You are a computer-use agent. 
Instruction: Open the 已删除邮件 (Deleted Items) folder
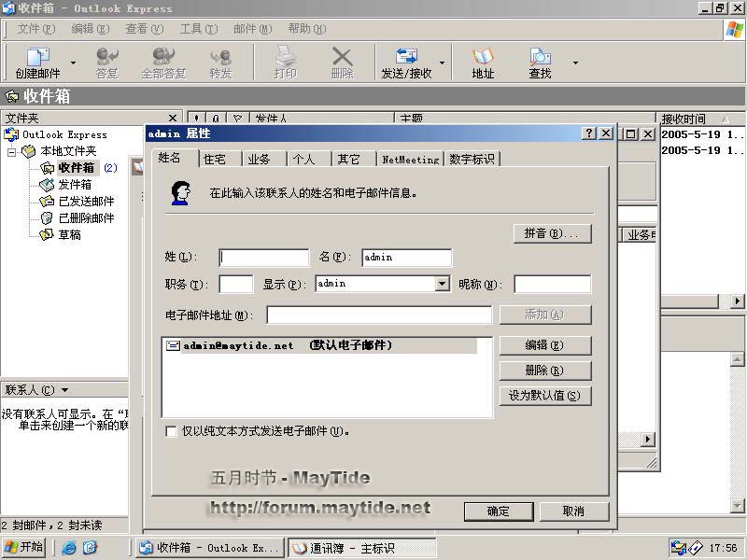click(x=86, y=217)
